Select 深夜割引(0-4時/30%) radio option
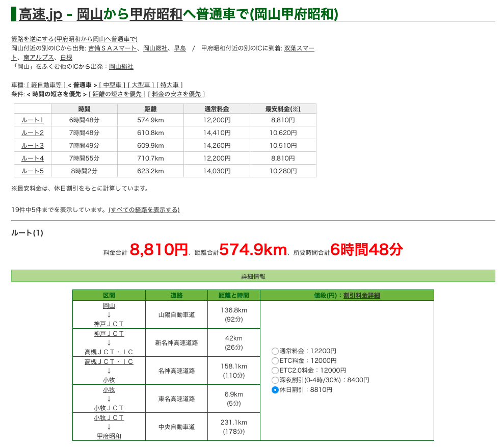The image size is (504, 447). (x=275, y=380)
